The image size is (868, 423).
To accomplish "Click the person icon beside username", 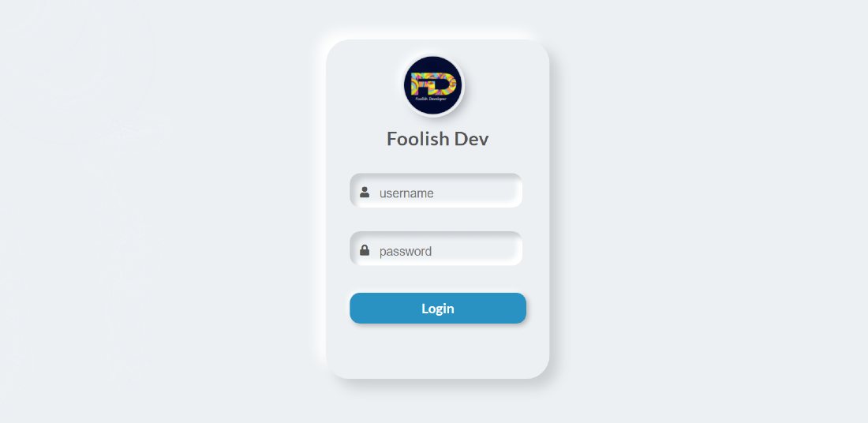I will coord(365,192).
